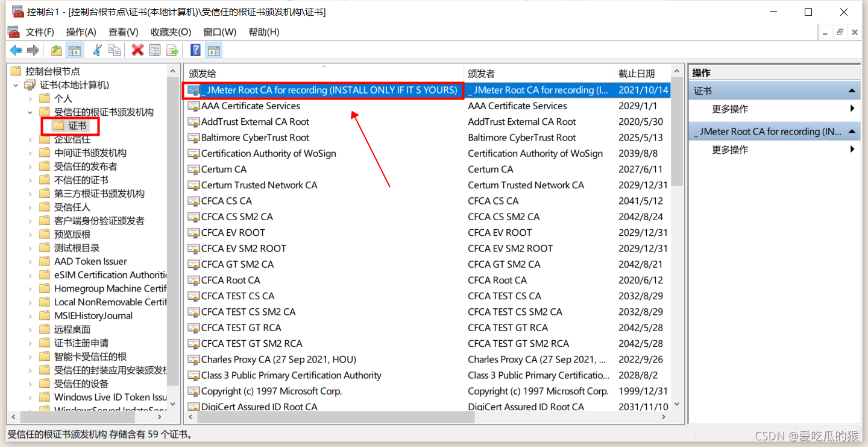Click the certificate list scroll-down arrow
Screen dimensions: 868x447
[677, 404]
